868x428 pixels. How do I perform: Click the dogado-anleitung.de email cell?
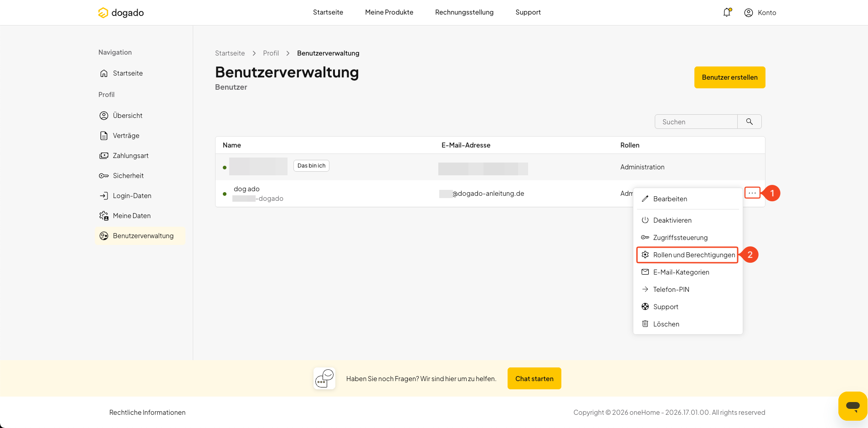click(482, 194)
